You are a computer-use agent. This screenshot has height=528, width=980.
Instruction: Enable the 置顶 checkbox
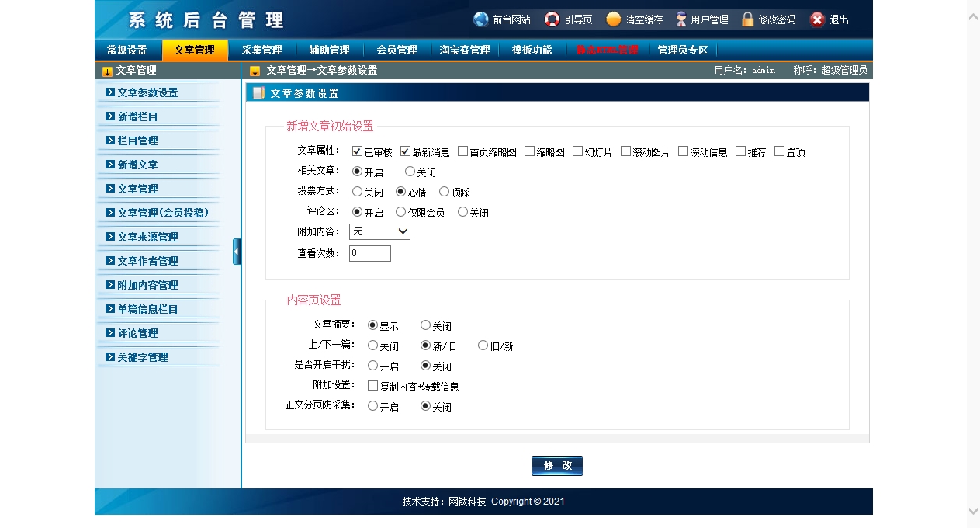pyautogui.click(x=779, y=151)
